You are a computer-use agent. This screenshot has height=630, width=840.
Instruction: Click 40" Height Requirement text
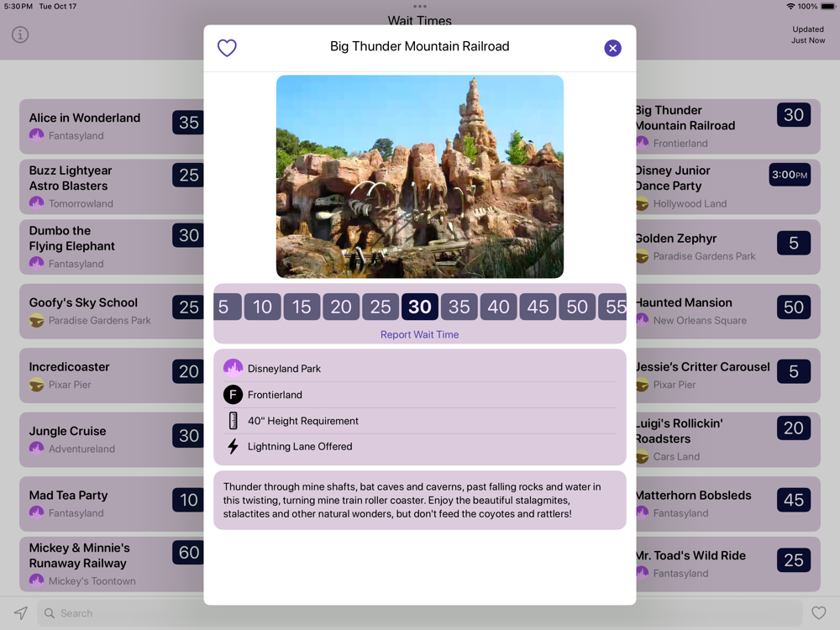pyautogui.click(x=302, y=421)
